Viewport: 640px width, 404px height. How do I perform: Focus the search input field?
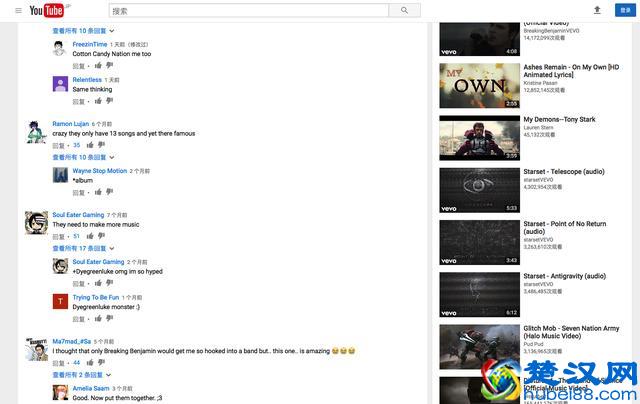click(249, 11)
